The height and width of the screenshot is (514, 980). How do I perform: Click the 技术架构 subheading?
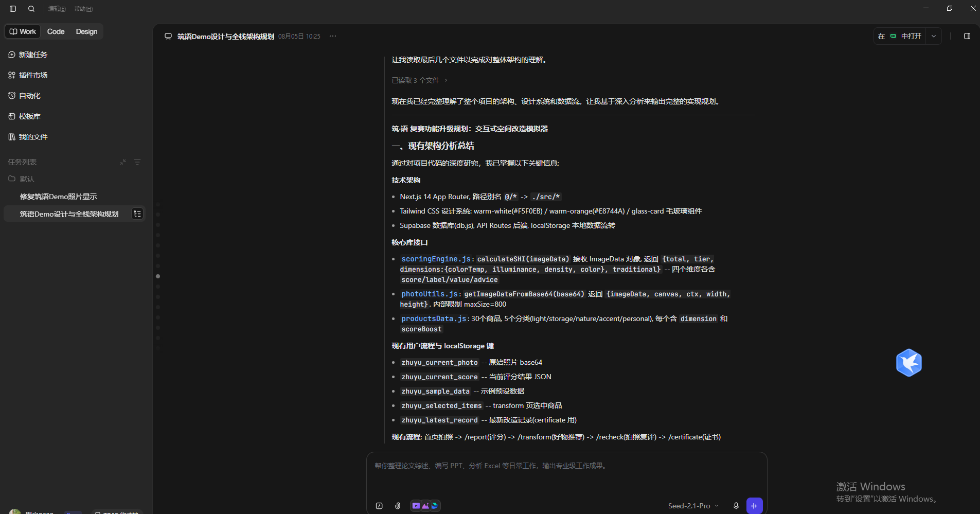point(406,180)
